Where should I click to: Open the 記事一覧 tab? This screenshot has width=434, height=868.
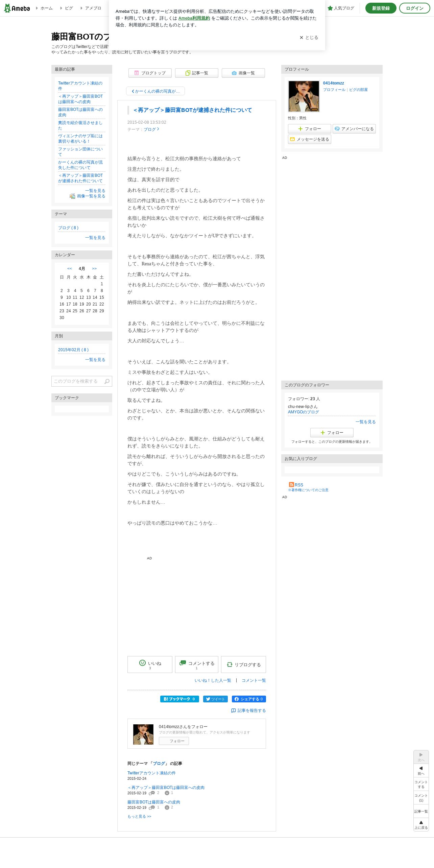pos(196,73)
